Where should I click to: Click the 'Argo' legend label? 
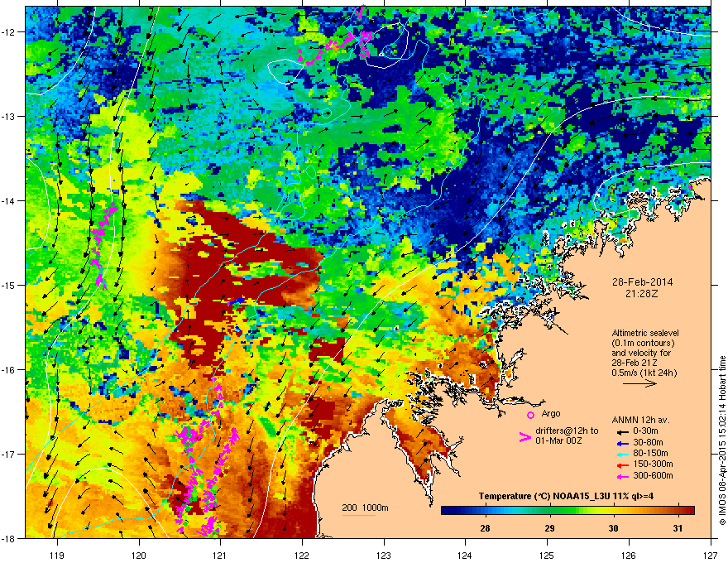(x=551, y=413)
